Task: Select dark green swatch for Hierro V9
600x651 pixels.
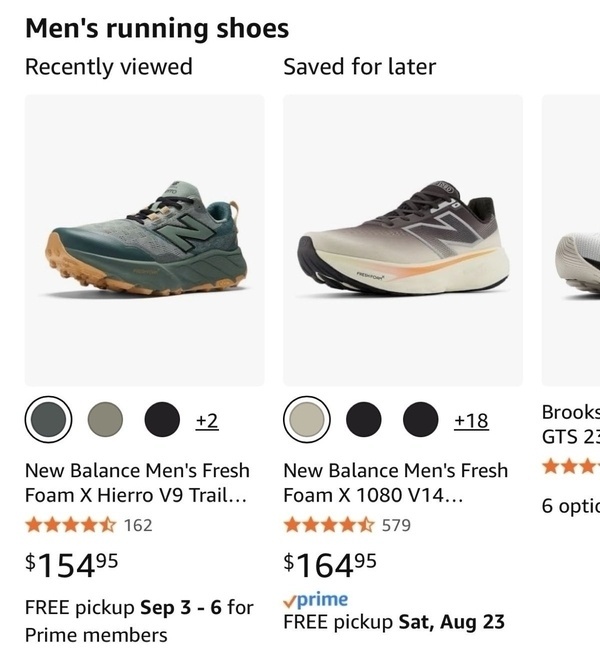Action: point(48,420)
